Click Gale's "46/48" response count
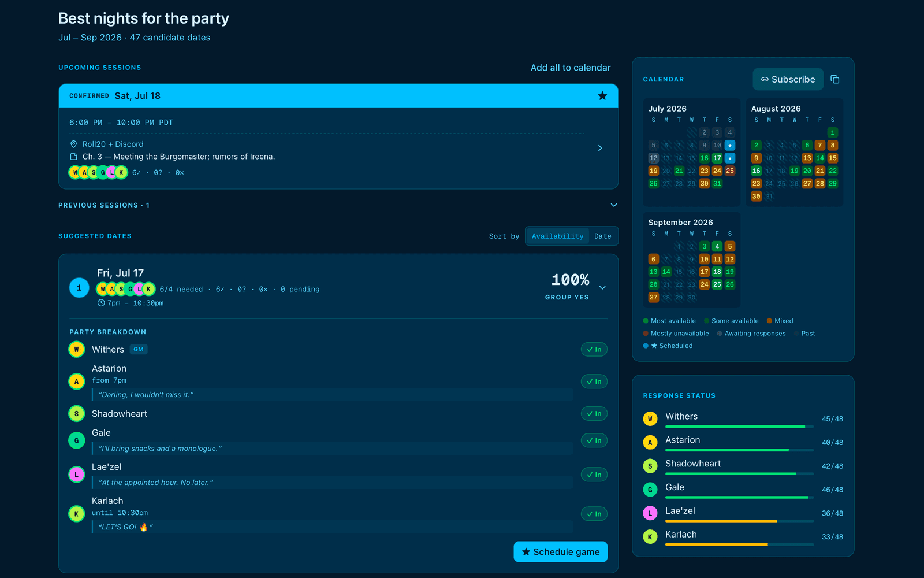The image size is (924, 578). 832,490
